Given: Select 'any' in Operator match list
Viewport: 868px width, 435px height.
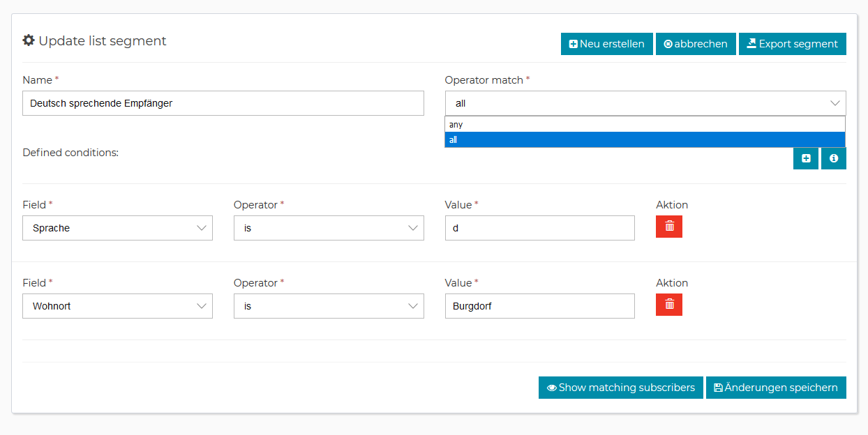Looking at the screenshot, I should coord(645,125).
